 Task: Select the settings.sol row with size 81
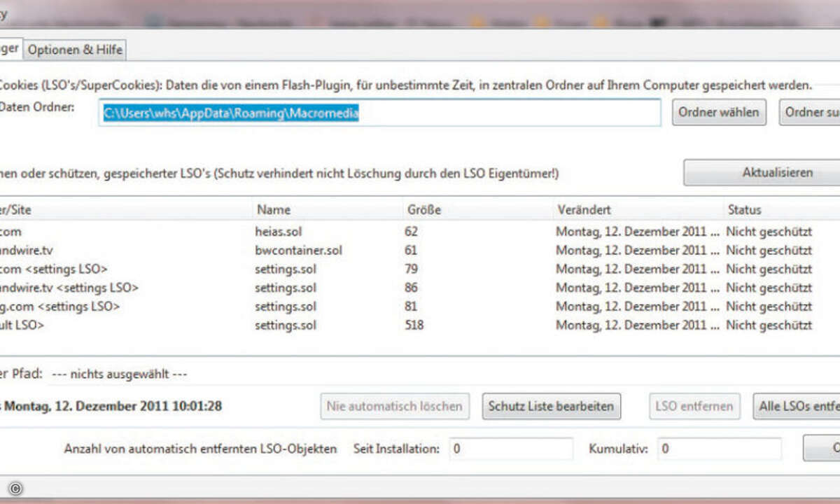coord(420,307)
